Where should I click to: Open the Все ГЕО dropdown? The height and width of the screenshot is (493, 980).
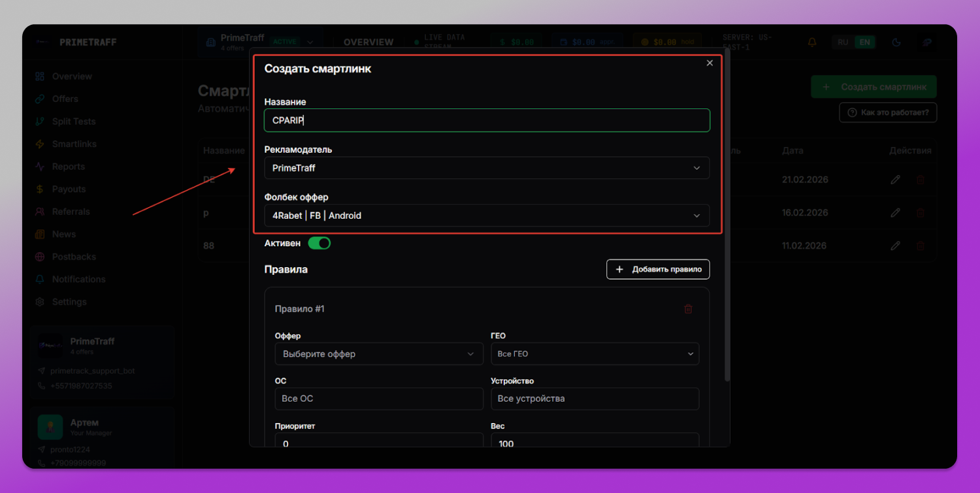pos(595,354)
